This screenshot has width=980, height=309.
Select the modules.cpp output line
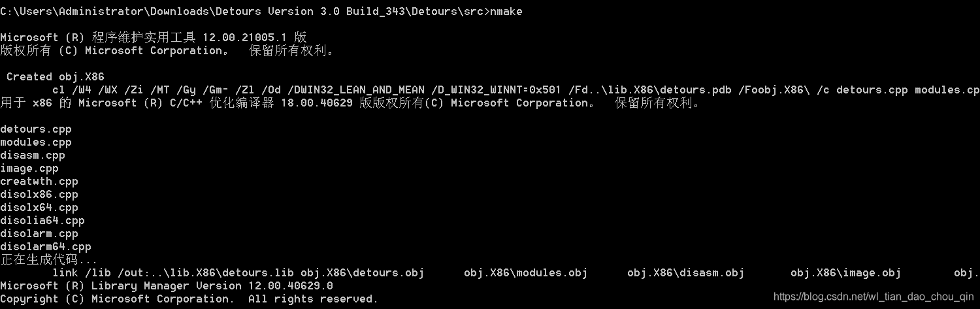tap(36, 142)
